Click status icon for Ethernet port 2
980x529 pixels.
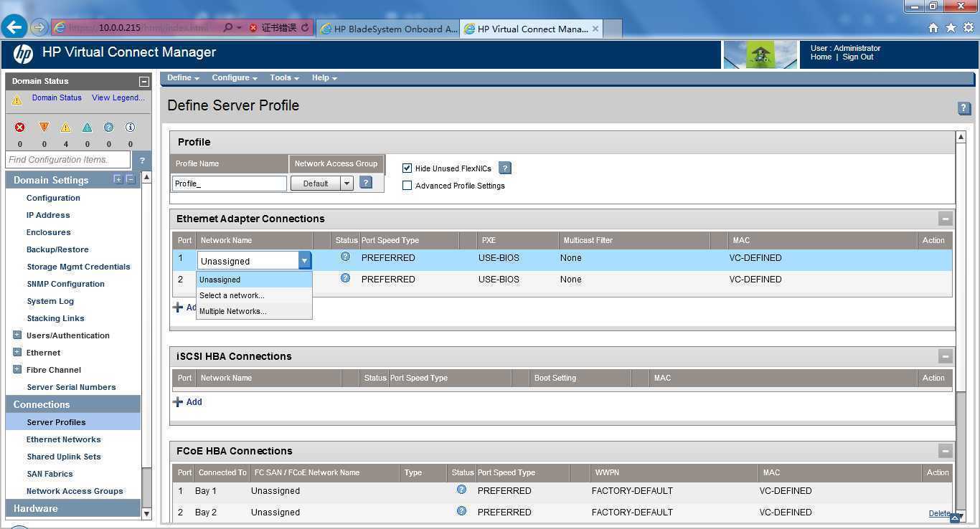[x=345, y=278]
